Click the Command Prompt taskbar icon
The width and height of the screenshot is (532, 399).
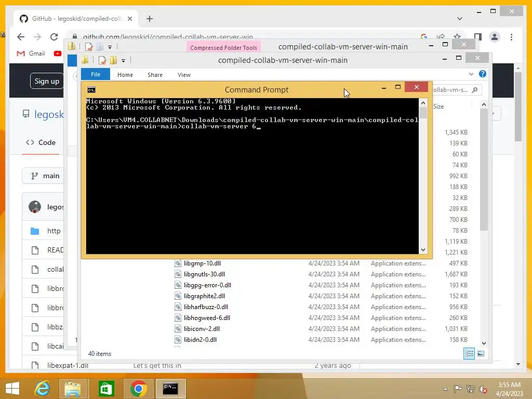[170, 388]
